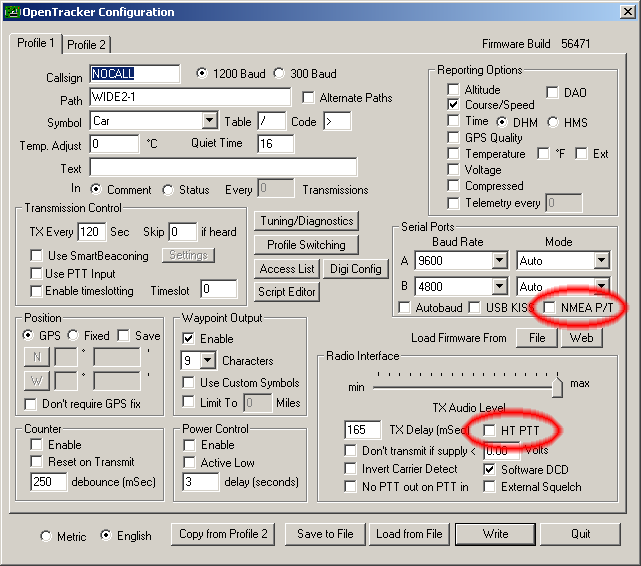This screenshot has height=566, width=641.
Task: Click the TX Audio Level slider handle
Action: [557, 387]
